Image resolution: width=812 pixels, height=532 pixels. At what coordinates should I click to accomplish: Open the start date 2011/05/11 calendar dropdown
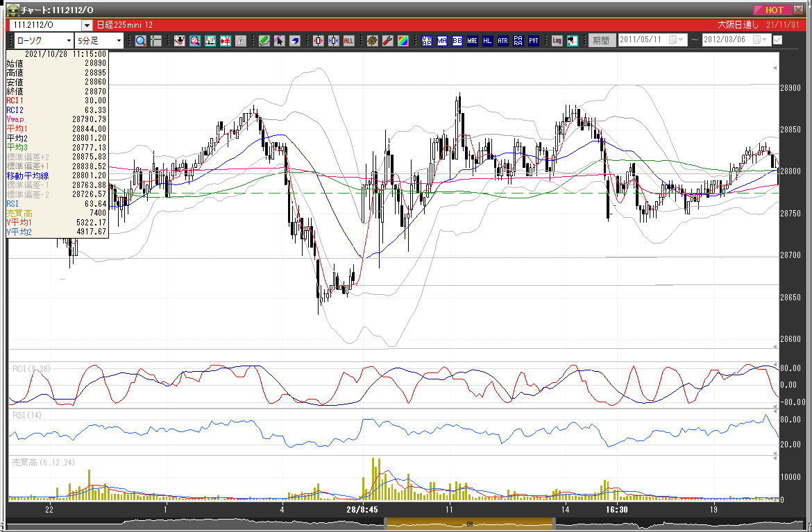click(677, 40)
